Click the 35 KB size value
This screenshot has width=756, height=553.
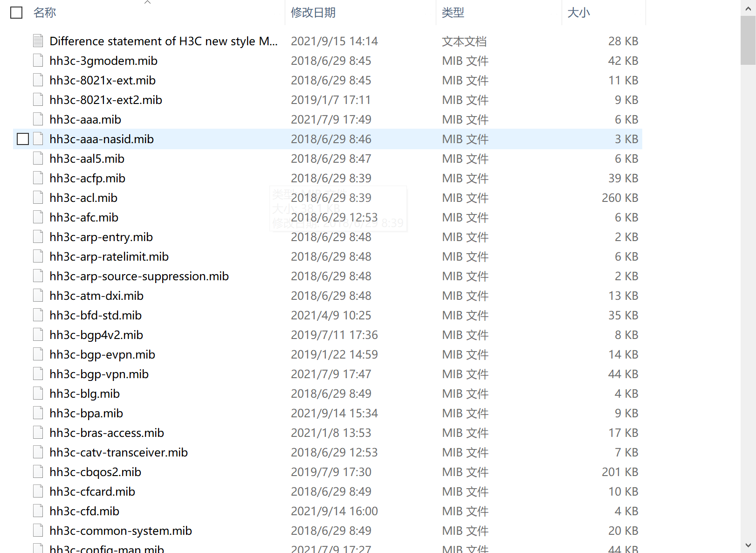pos(623,315)
